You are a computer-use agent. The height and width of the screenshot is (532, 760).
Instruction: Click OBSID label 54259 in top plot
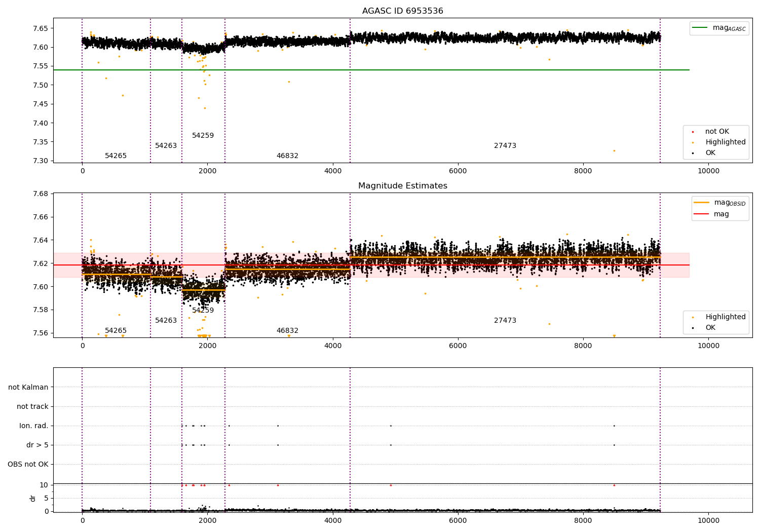[x=203, y=136]
